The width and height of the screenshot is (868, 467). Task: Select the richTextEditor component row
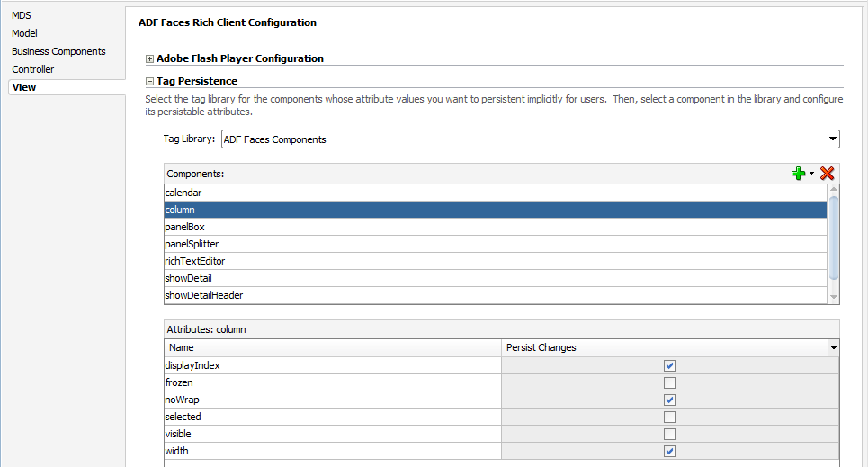pyautogui.click(x=496, y=261)
